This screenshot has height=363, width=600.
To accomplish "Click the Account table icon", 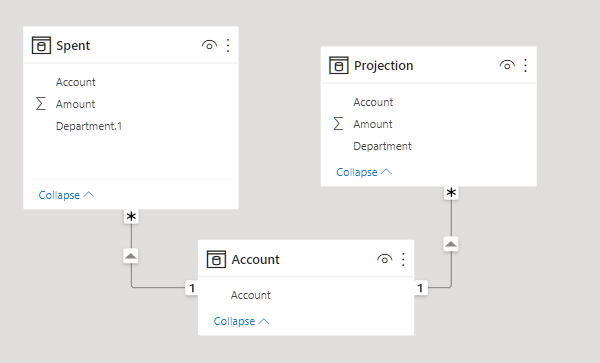I will coord(216,259).
